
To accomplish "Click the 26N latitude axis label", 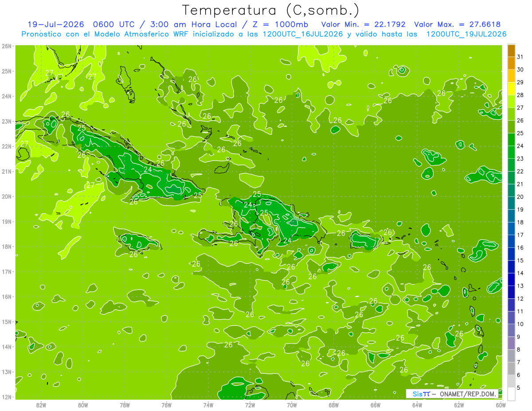I will click(x=7, y=46).
